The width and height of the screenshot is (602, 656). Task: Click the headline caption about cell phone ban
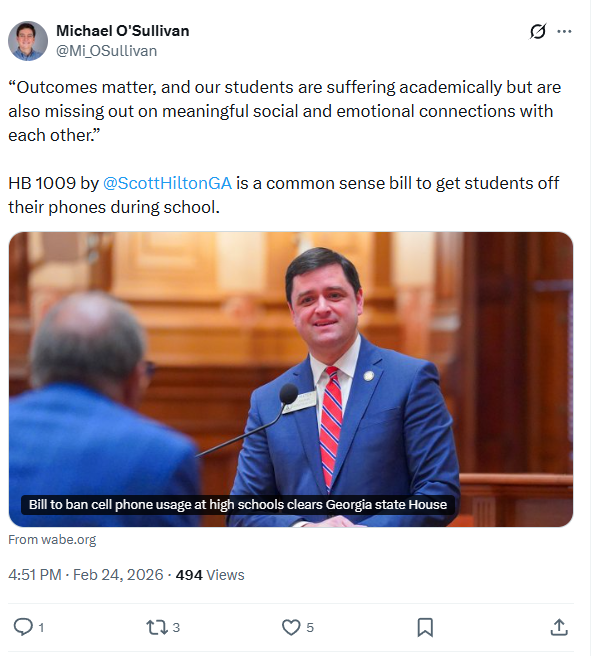[237, 505]
